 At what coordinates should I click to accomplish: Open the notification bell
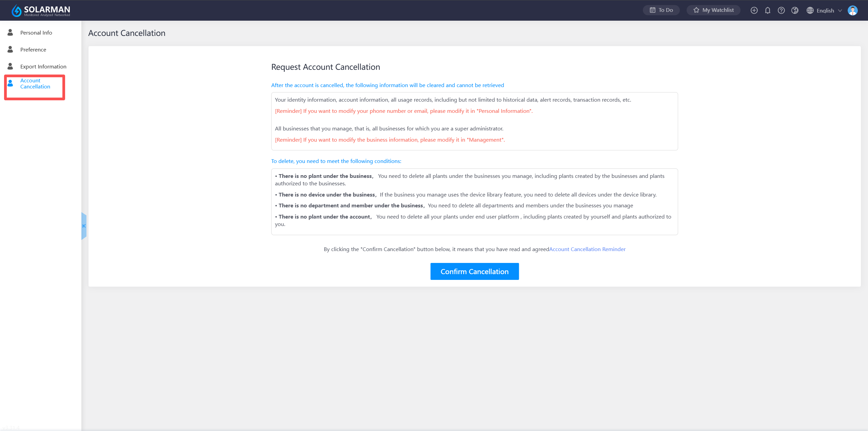pyautogui.click(x=768, y=11)
